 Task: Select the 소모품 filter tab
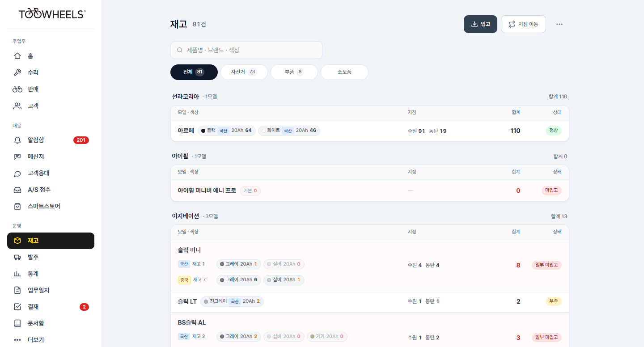344,72
